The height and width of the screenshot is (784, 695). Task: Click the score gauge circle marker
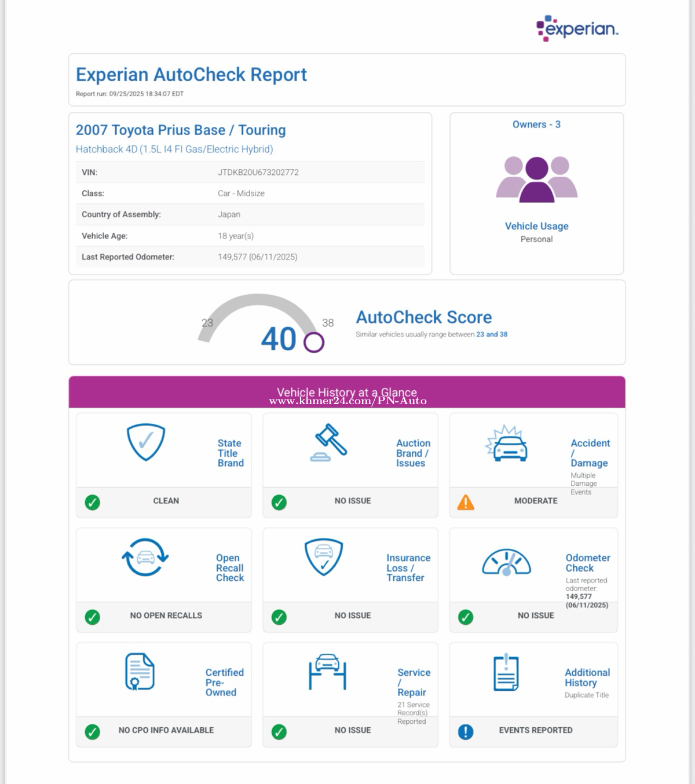point(314,342)
